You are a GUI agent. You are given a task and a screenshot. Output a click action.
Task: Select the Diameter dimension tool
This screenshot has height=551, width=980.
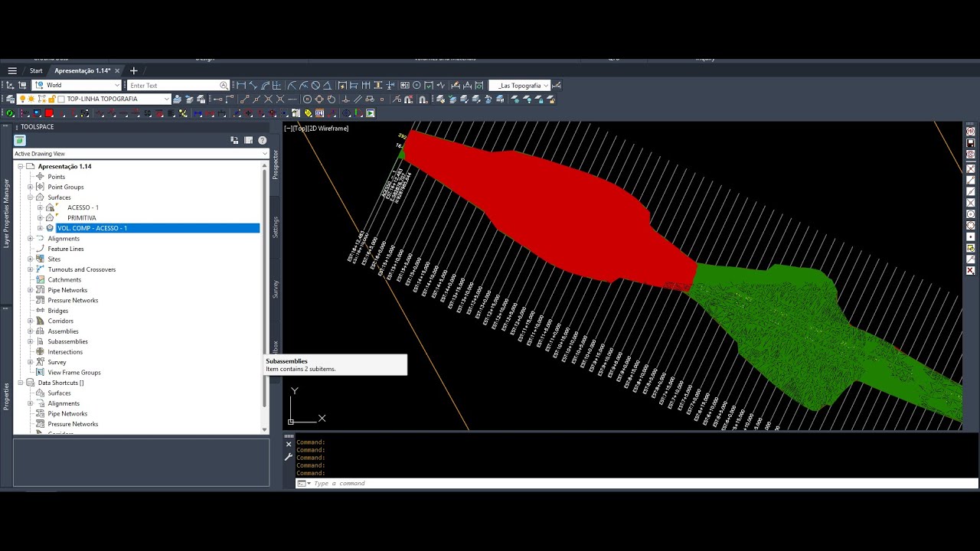point(315,85)
